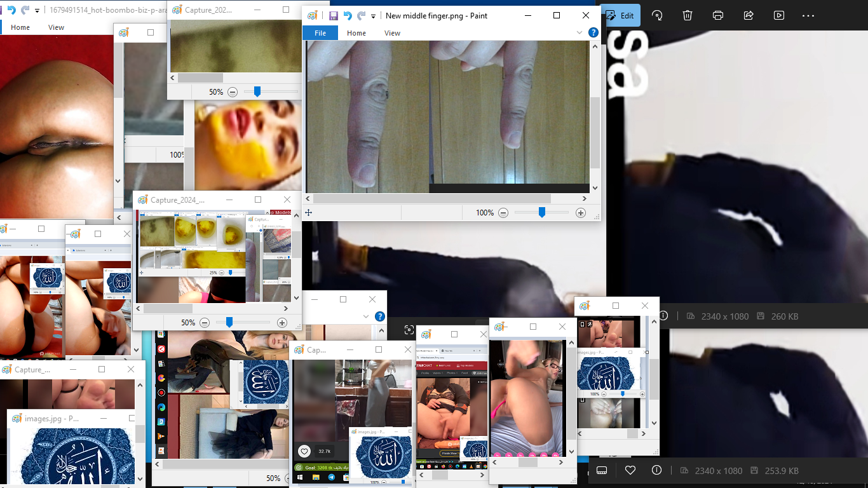Rotate the image in Photos toolbar
The height and width of the screenshot is (488, 868).
tap(658, 15)
